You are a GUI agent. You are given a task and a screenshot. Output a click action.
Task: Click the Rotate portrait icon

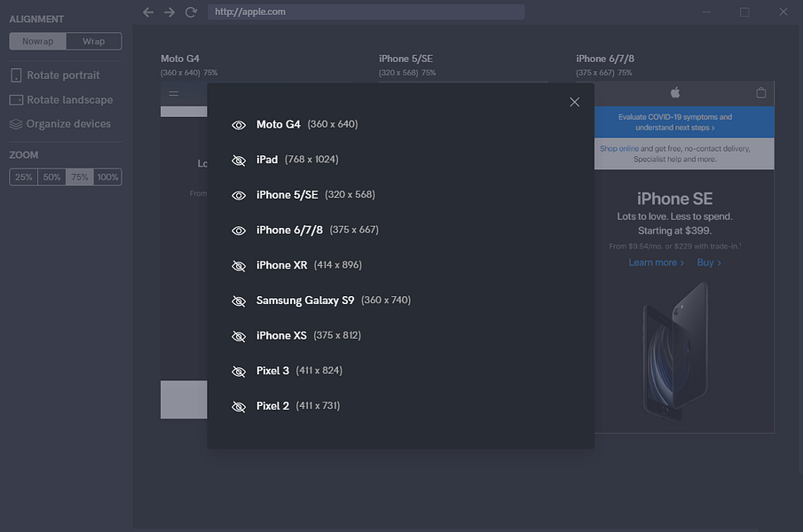[16, 75]
